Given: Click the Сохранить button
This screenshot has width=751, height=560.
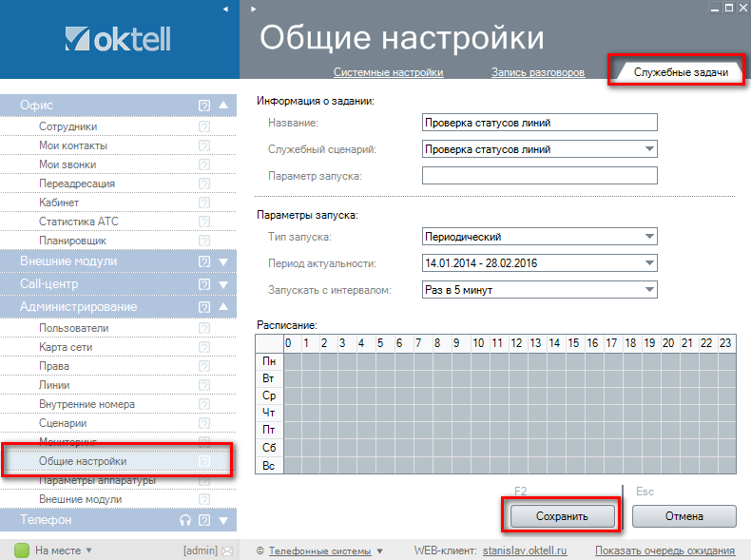Looking at the screenshot, I should point(563,516).
